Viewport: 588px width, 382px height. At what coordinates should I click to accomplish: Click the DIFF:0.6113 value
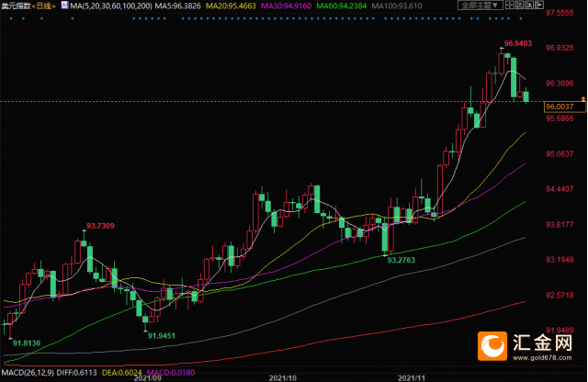(76, 373)
